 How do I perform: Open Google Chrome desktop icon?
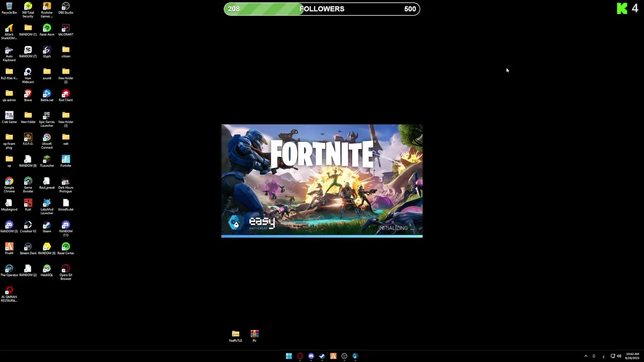(9, 185)
